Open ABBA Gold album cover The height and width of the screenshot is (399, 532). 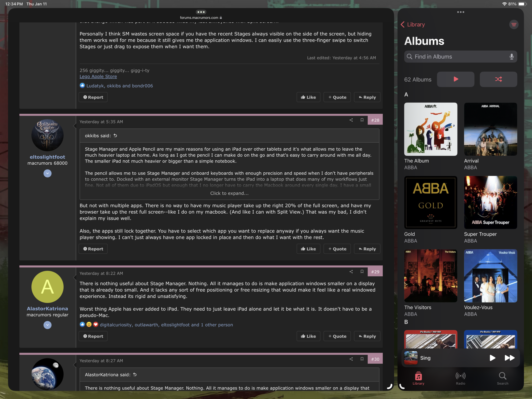[x=431, y=202]
